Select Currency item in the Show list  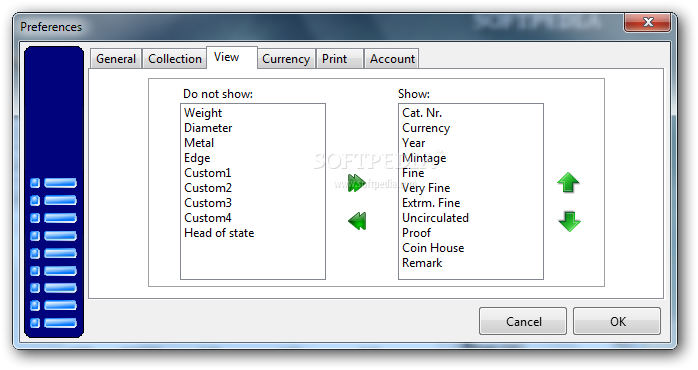[x=471, y=128]
